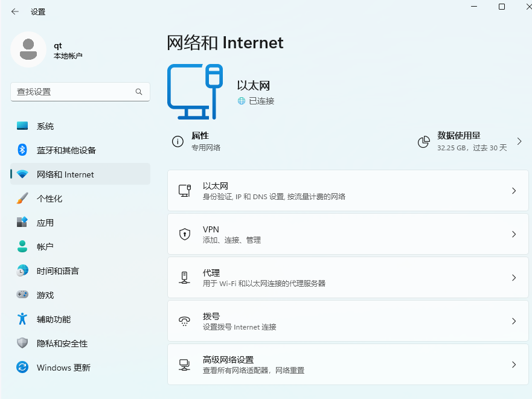Click the accessibility figure icon for 辅助功能
532x399 pixels.
(x=22, y=319)
